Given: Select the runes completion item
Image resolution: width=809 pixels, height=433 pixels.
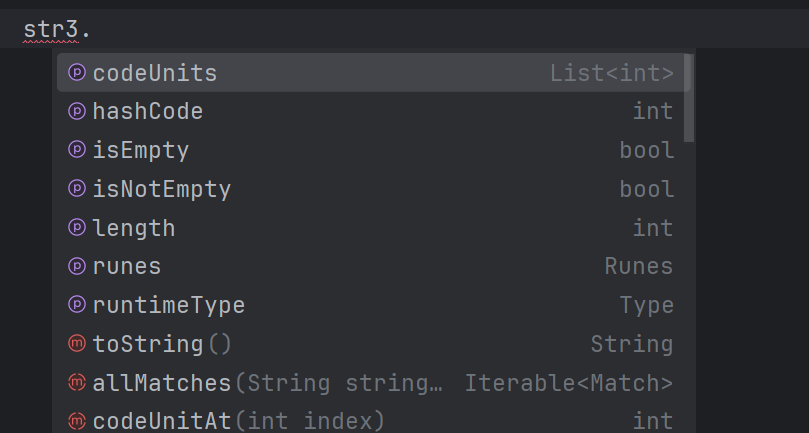Looking at the screenshot, I should pos(127,266).
